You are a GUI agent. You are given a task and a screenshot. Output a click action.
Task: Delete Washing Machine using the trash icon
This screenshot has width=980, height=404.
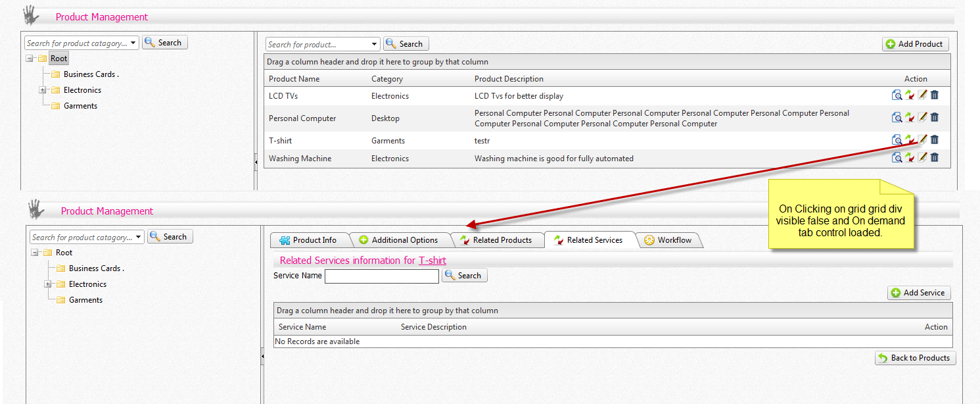coord(935,158)
